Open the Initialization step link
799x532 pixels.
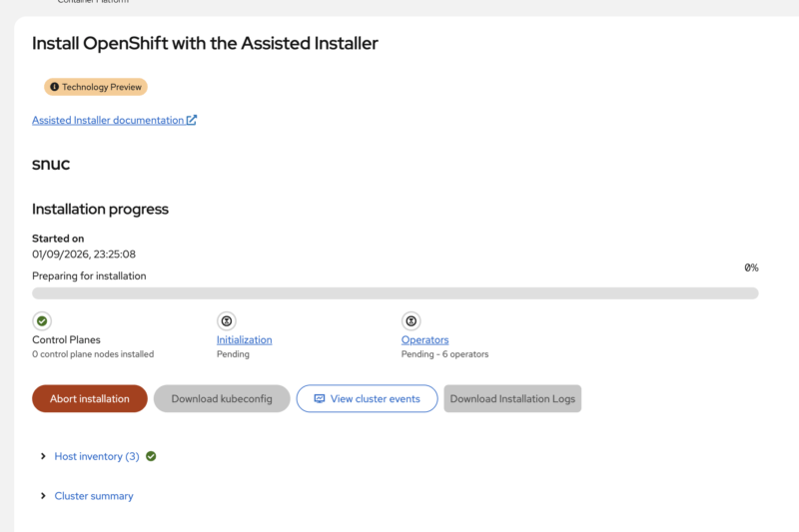244,339
